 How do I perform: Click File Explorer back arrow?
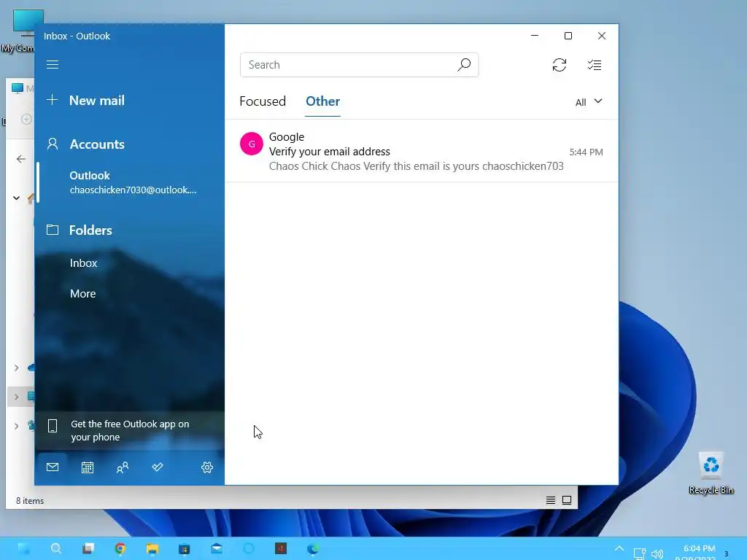click(x=20, y=158)
